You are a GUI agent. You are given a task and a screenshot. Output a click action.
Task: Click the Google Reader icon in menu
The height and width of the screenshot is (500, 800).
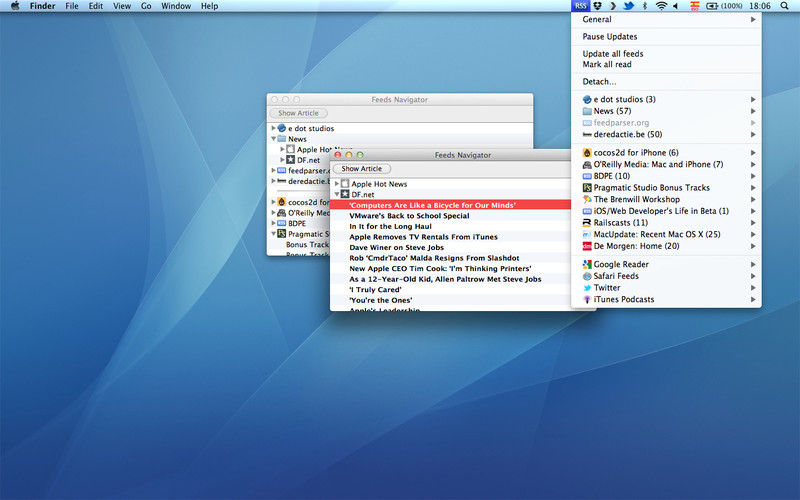pos(586,265)
